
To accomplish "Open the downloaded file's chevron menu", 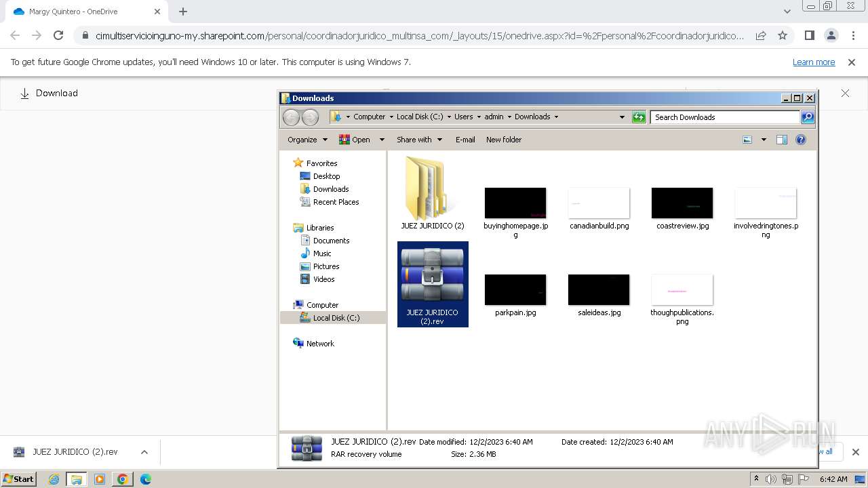I will [144, 452].
